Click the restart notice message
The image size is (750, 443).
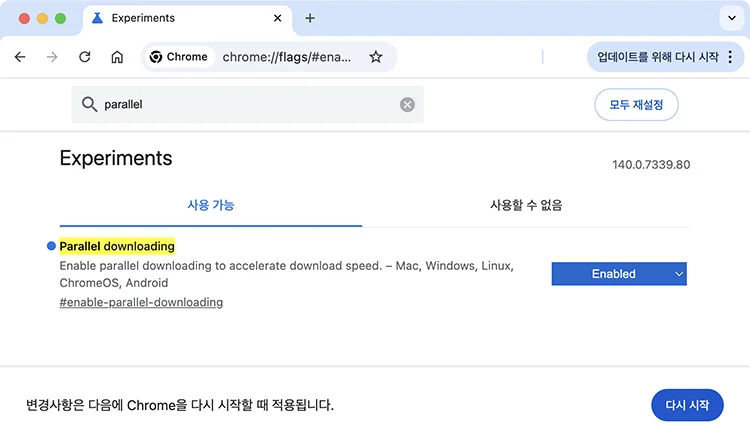pyautogui.click(x=180, y=405)
